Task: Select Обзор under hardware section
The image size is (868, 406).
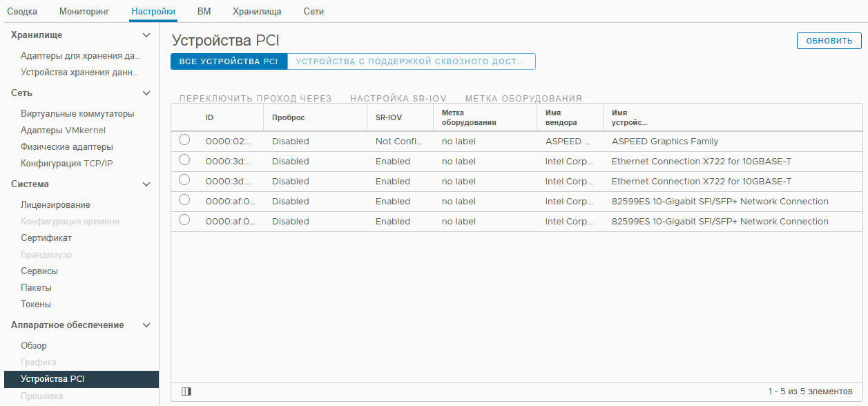Action: click(x=34, y=346)
